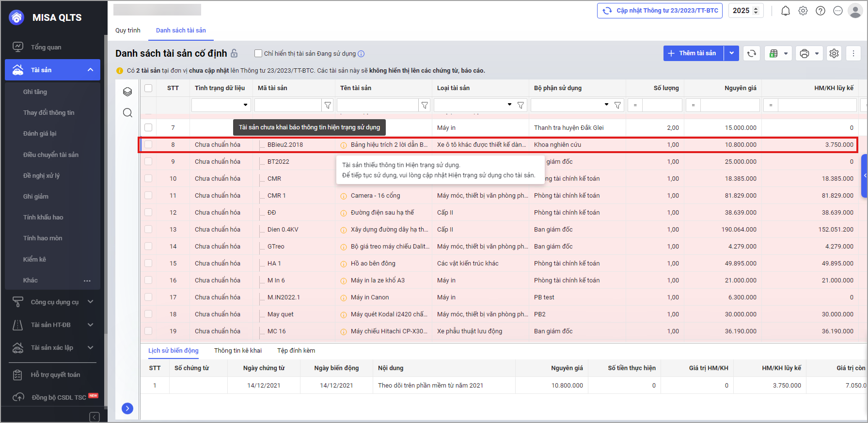The image size is (868, 423).
Task: Click the Excel export icon
Action: coord(774,53)
